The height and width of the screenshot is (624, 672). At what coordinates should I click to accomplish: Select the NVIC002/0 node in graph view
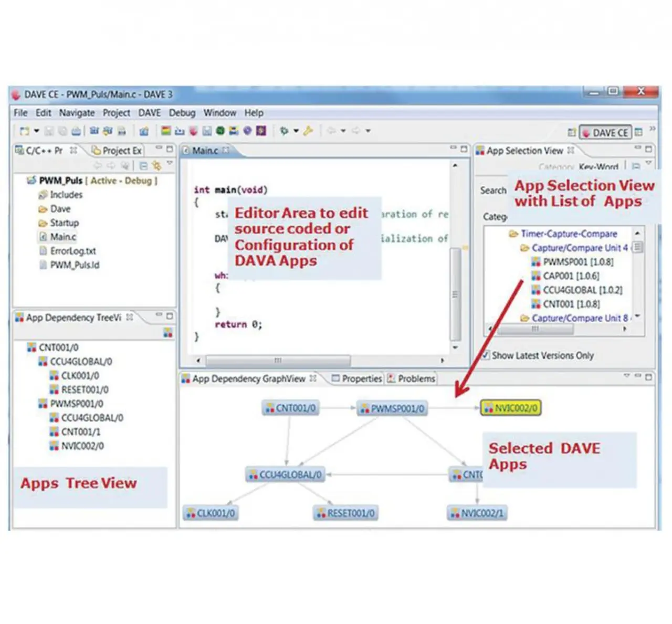tap(511, 408)
